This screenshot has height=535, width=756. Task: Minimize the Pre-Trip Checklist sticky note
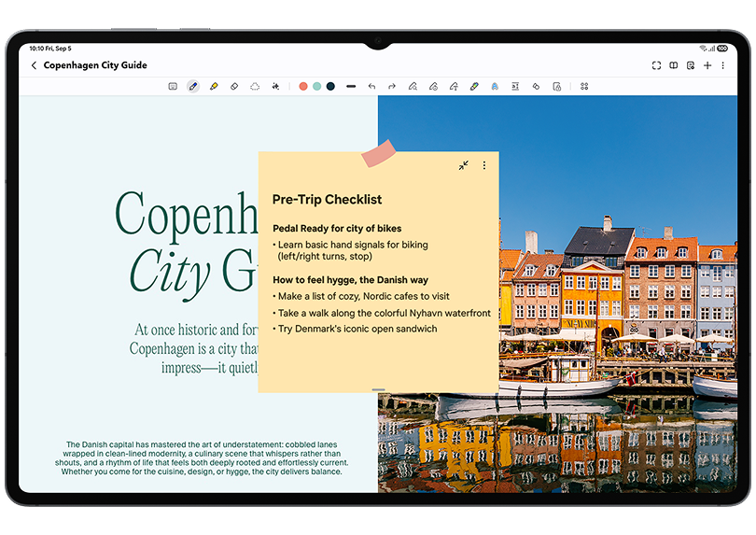pyautogui.click(x=463, y=165)
